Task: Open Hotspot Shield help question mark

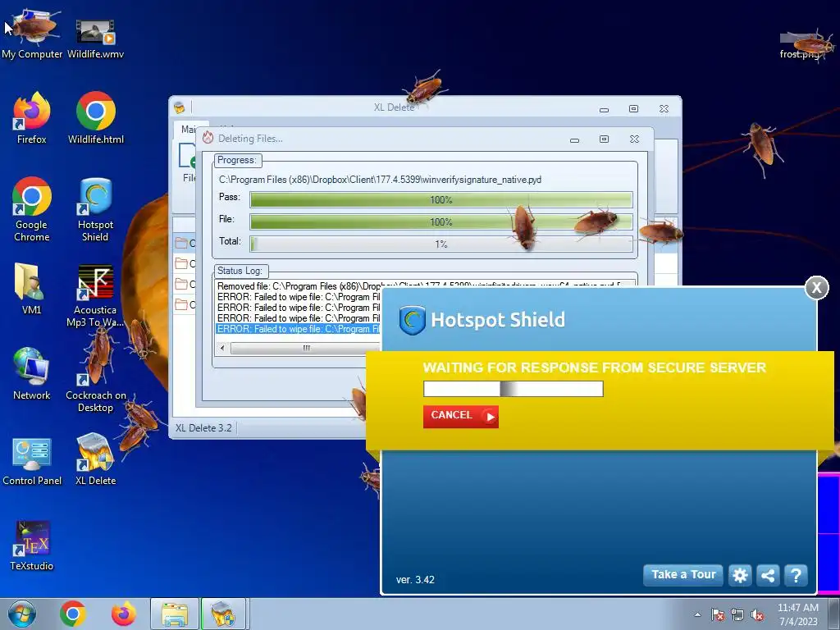Action: click(796, 575)
